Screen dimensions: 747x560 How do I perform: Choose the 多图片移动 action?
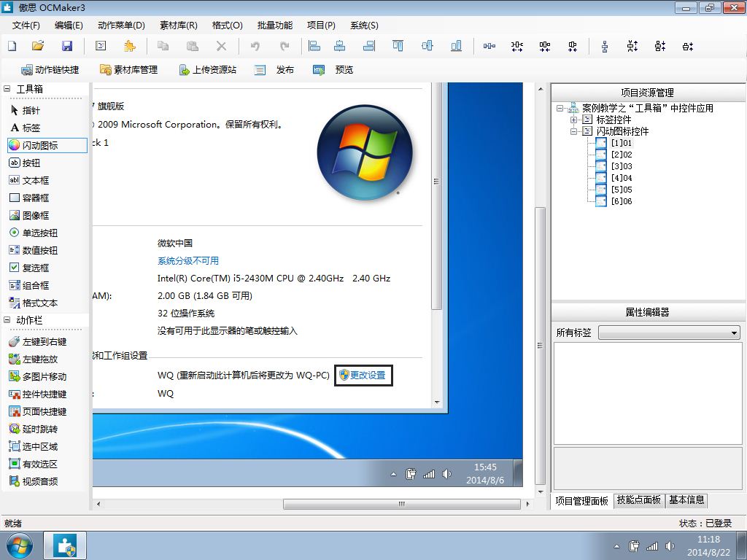pyautogui.click(x=38, y=377)
